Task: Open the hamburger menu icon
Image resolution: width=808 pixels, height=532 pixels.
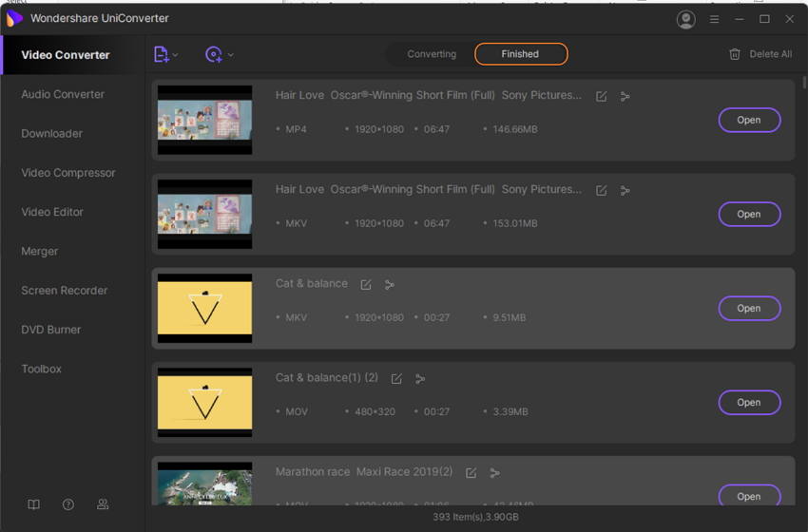Action: [x=714, y=19]
